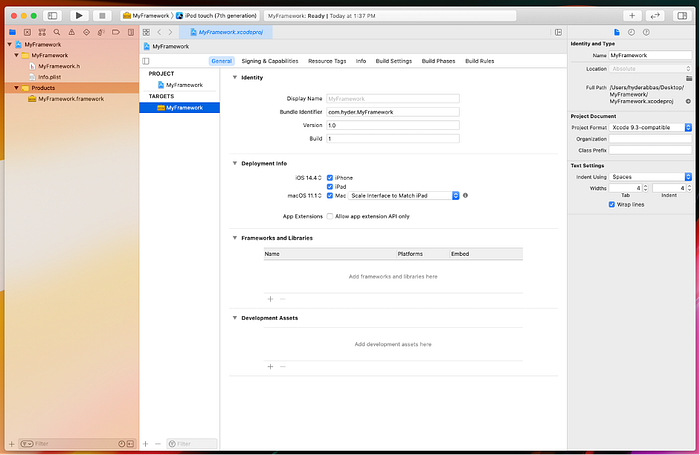700x455 pixels.
Task: Select Info.plist in the navigator
Action: point(49,77)
